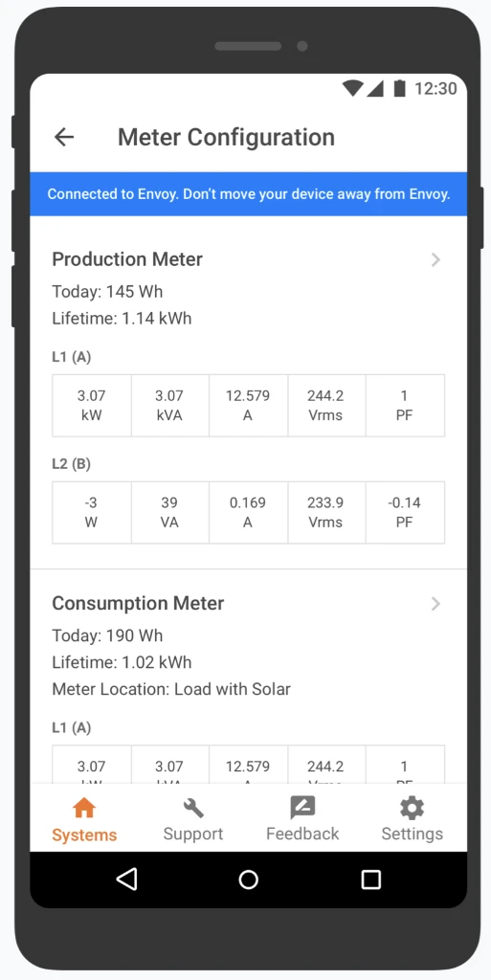491x980 pixels.
Task: Open Settings gear icon
Action: [413, 808]
